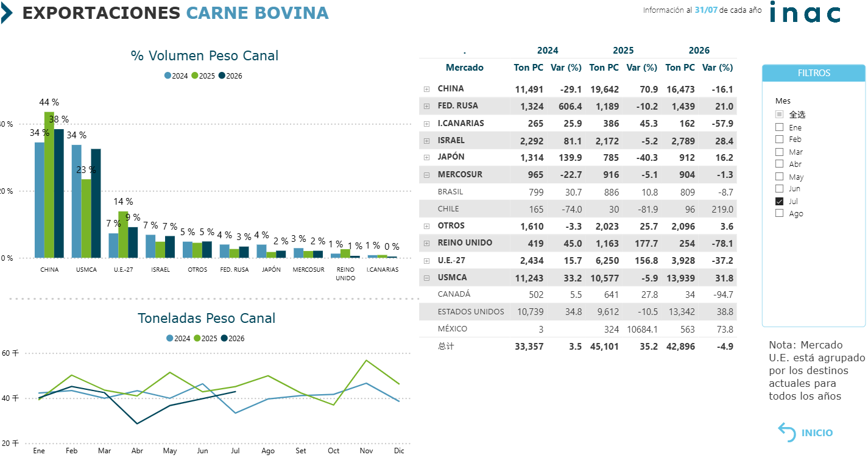The image size is (868, 463).
Task: Click the INICIO back arrow icon
Action: tap(787, 433)
